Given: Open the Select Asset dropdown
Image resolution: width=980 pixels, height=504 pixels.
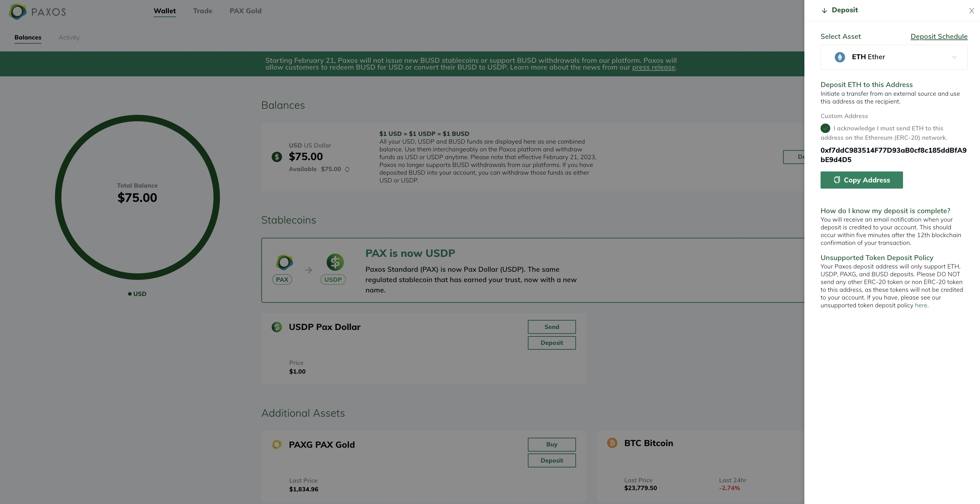Looking at the screenshot, I should click(x=894, y=57).
